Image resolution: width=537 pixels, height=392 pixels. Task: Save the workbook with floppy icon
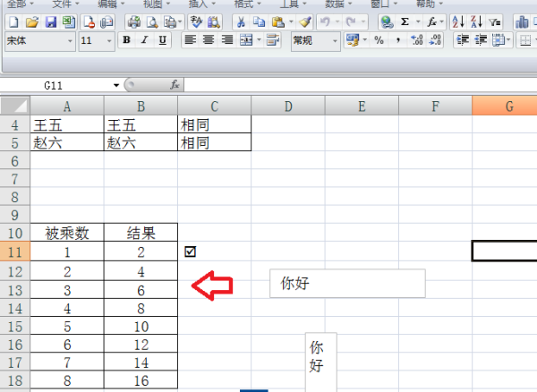[51, 22]
